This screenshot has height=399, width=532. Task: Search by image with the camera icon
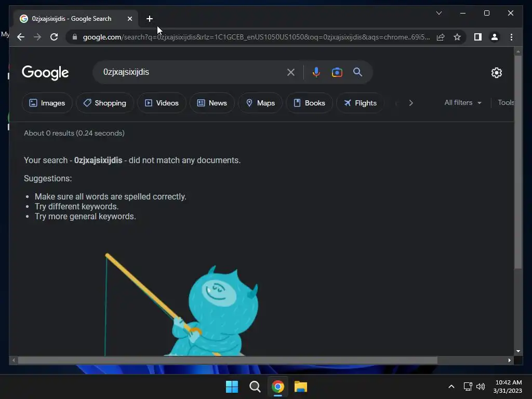pos(337,72)
